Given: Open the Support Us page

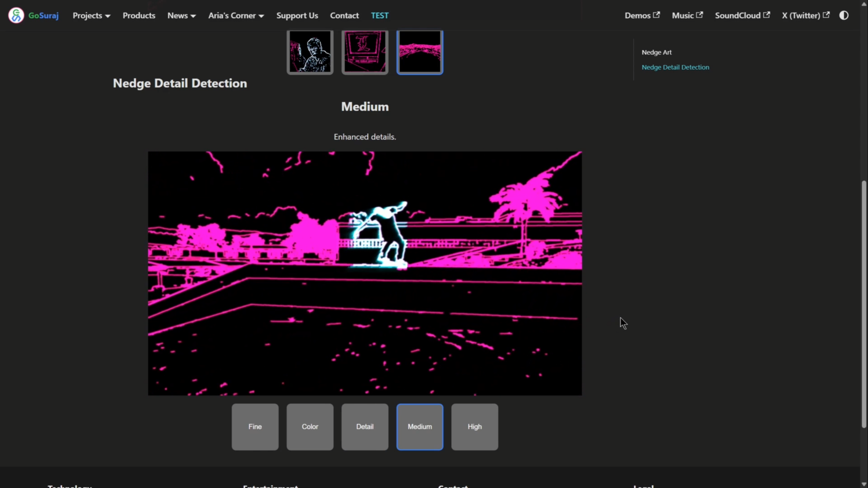Looking at the screenshot, I should point(297,16).
